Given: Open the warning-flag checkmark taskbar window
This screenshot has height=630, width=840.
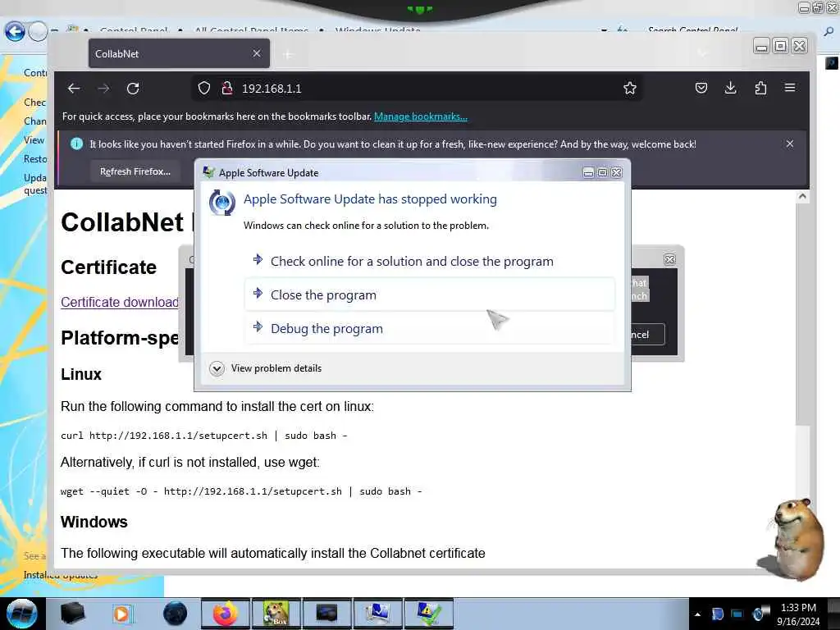Looking at the screenshot, I should point(428,614).
